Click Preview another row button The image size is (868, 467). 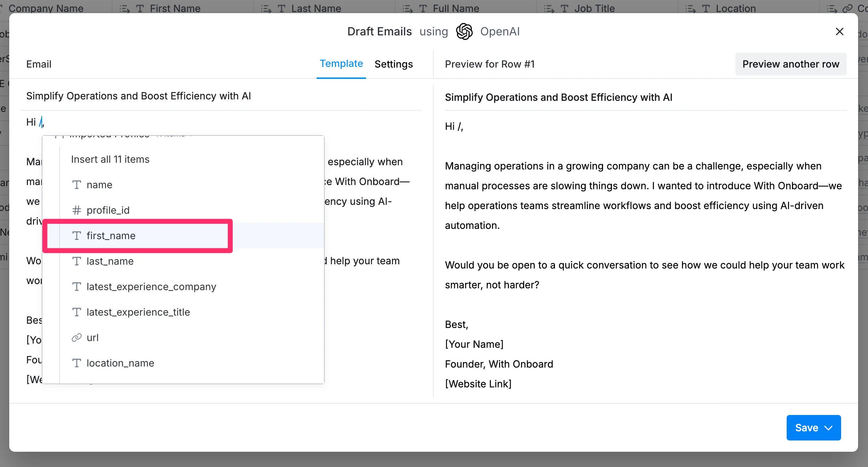click(x=791, y=64)
